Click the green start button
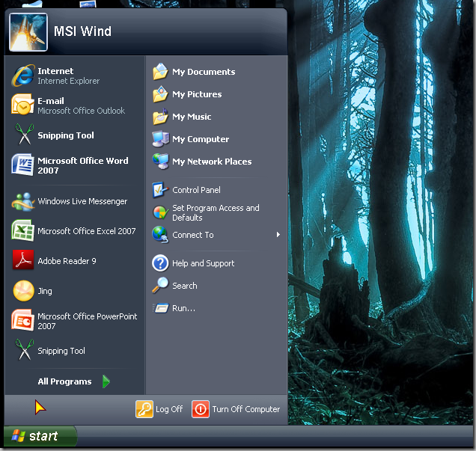 click(40, 436)
